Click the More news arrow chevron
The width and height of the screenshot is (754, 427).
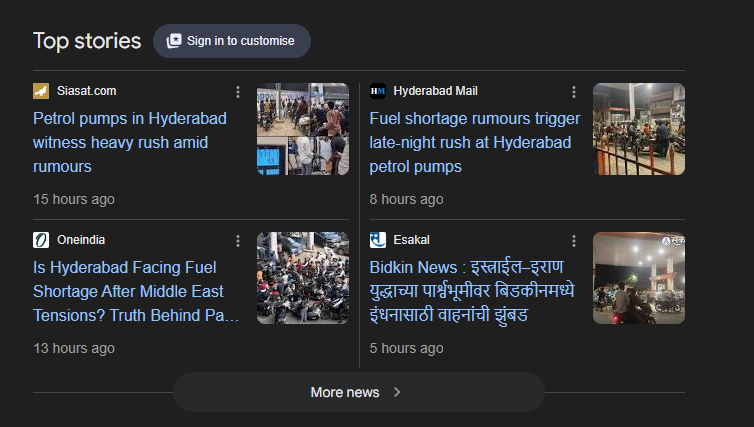397,392
